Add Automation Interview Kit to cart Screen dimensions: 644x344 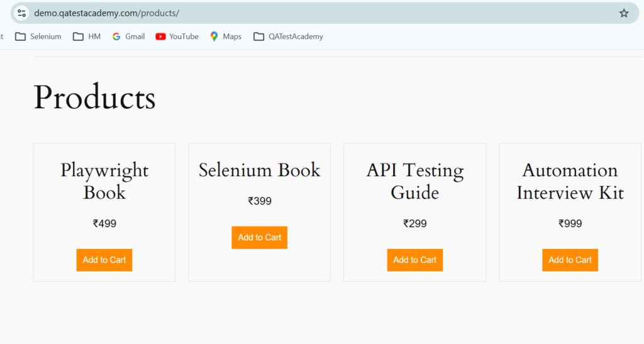coord(570,260)
